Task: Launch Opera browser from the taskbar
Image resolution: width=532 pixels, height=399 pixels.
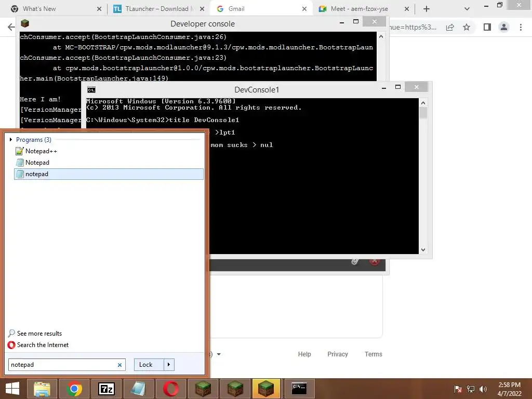Action: point(170,389)
